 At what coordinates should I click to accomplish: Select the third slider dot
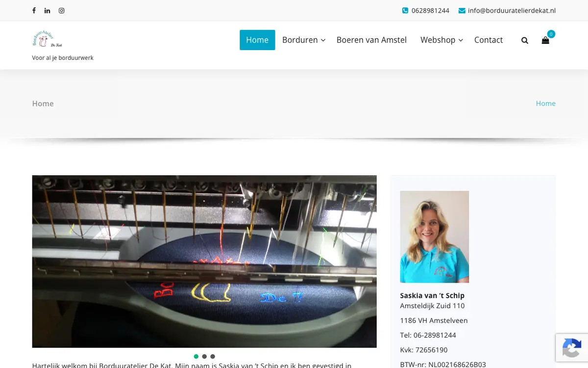click(x=213, y=357)
